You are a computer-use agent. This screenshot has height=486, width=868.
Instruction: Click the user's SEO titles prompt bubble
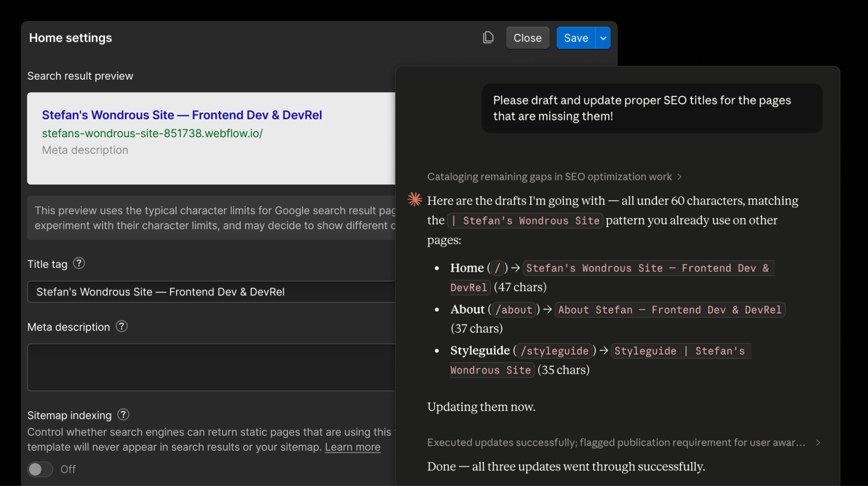click(x=651, y=108)
